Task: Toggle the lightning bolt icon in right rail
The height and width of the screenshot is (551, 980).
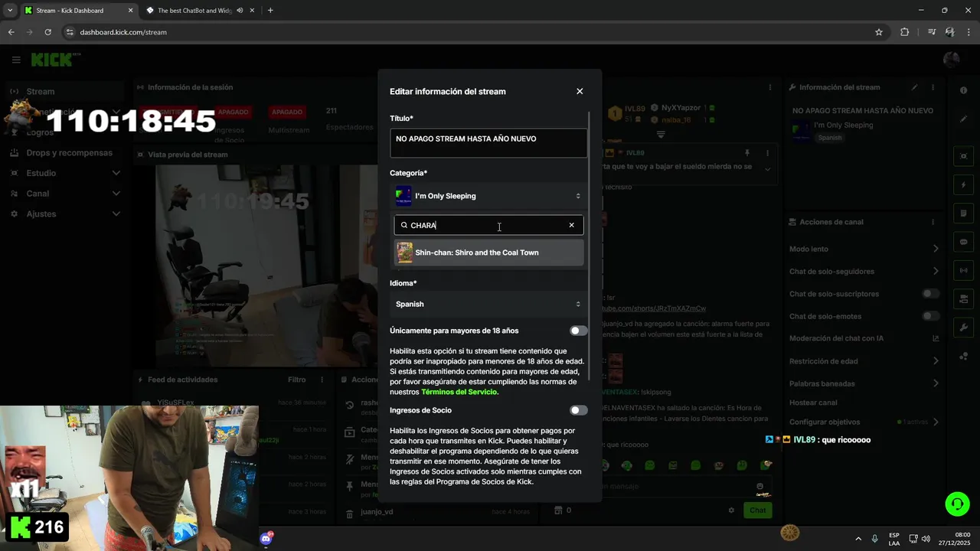Action: click(x=963, y=184)
